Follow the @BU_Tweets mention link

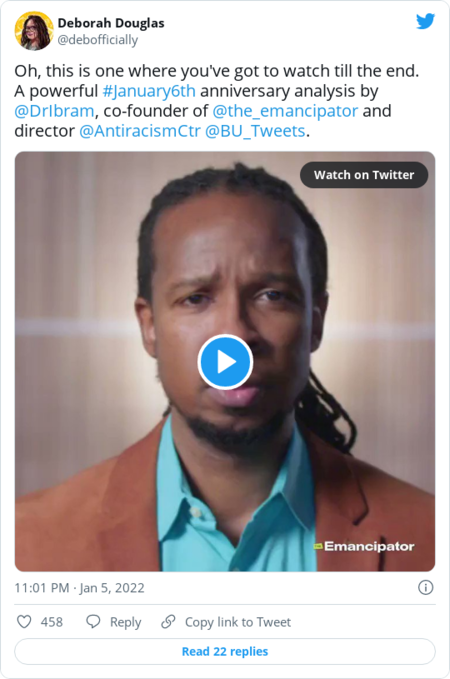[255, 131]
